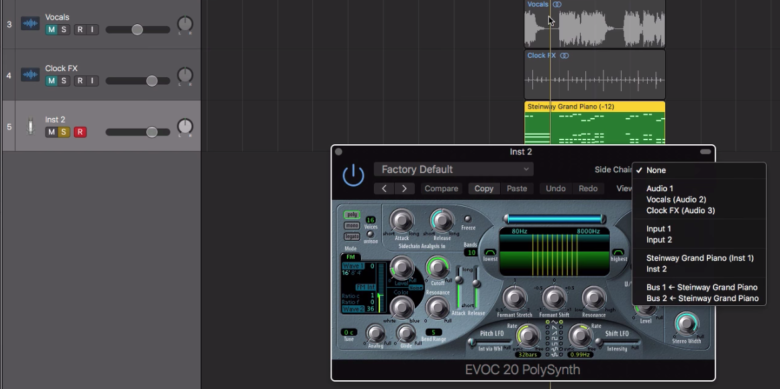Select Steinway Grand Piano (Inst 1) side chain

[x=699, y=258]
